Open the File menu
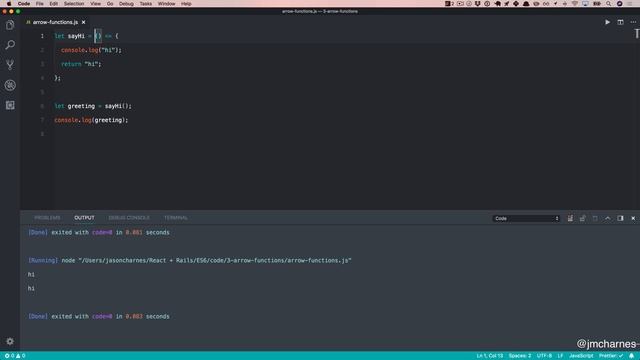The height and width of the screenshot is (360, 640). click(x=40, y=4)
